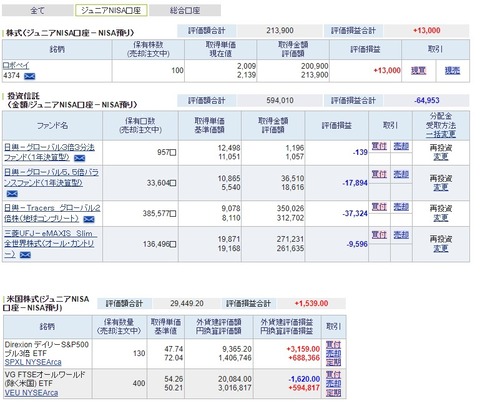Image resolution: width=480 pixels, height=411 pixels.
Task: Click the -17,894 loss value
Action: click(x=355, y=183)
